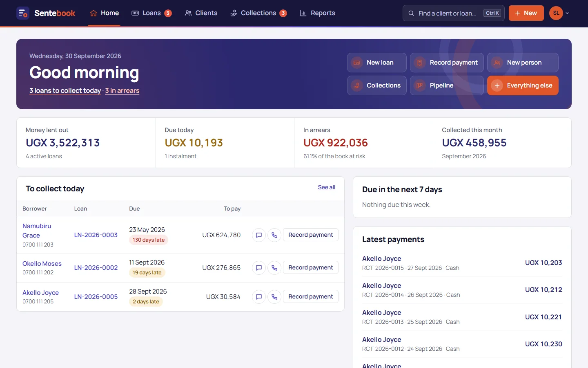Viewport: 588px width, 368px height.
Task: Click the '19 days late' badge
Action: point(147,273)
